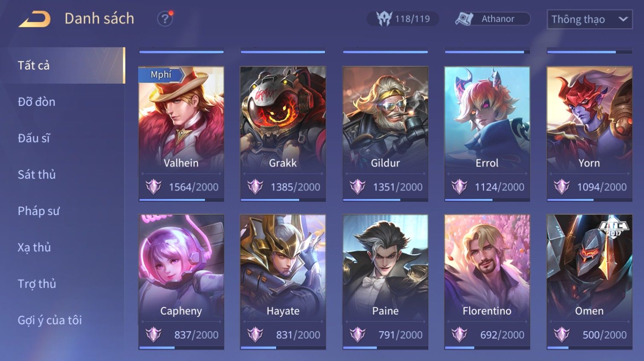644x361 pixels.
Task: Click Omen's mastery badge icon
Action: (562, 335)
